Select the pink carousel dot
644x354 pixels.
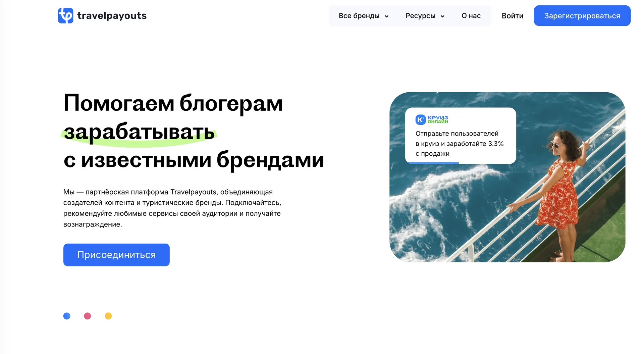(x=88, y=316)
